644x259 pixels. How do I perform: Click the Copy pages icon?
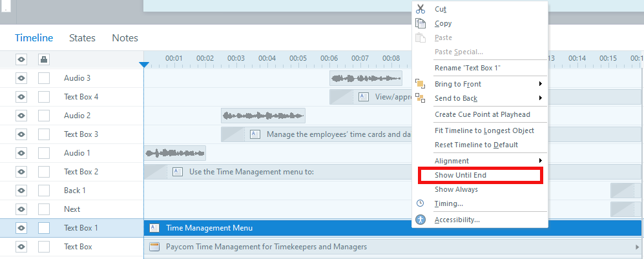pyautogui.click(x=421, y=23)
